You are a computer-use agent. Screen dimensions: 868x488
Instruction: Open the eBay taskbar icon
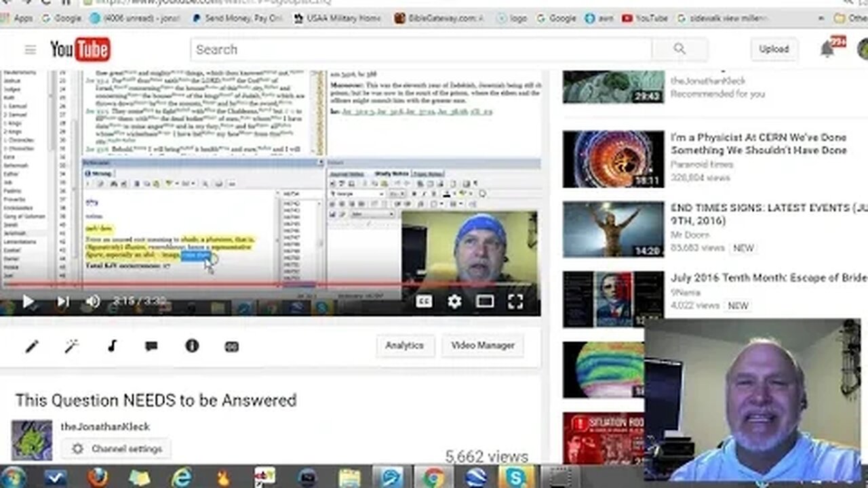coord(265,477)
